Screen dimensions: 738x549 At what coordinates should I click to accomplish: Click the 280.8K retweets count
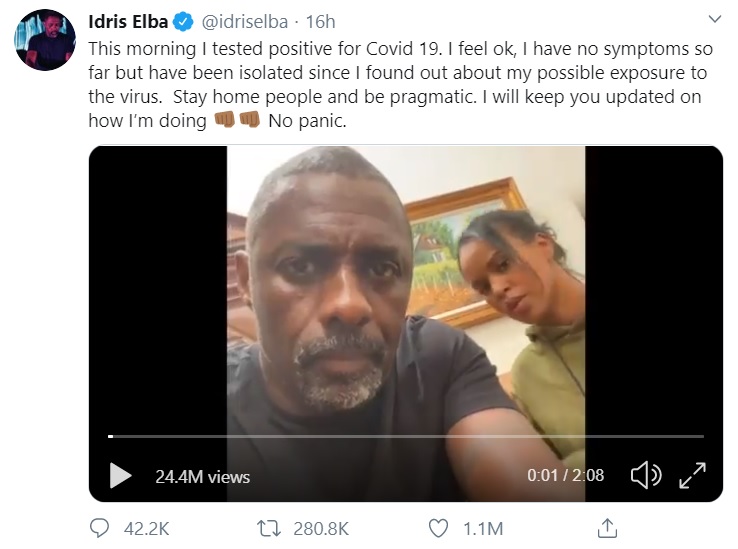[x=322, y=527]
